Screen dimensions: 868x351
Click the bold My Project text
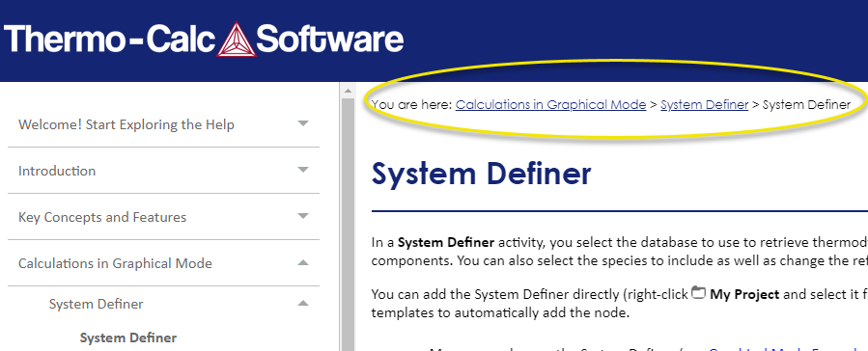click(x=744, y=295)
